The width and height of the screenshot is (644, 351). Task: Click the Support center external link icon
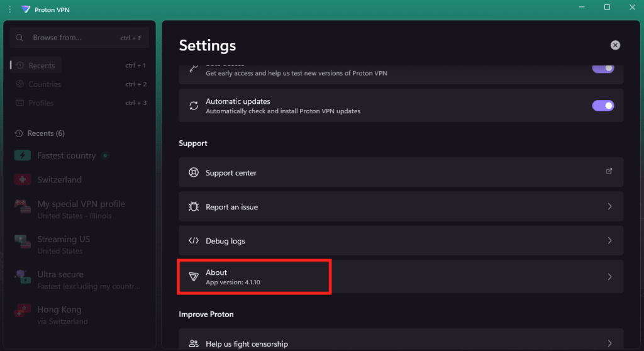coord(609,171)
